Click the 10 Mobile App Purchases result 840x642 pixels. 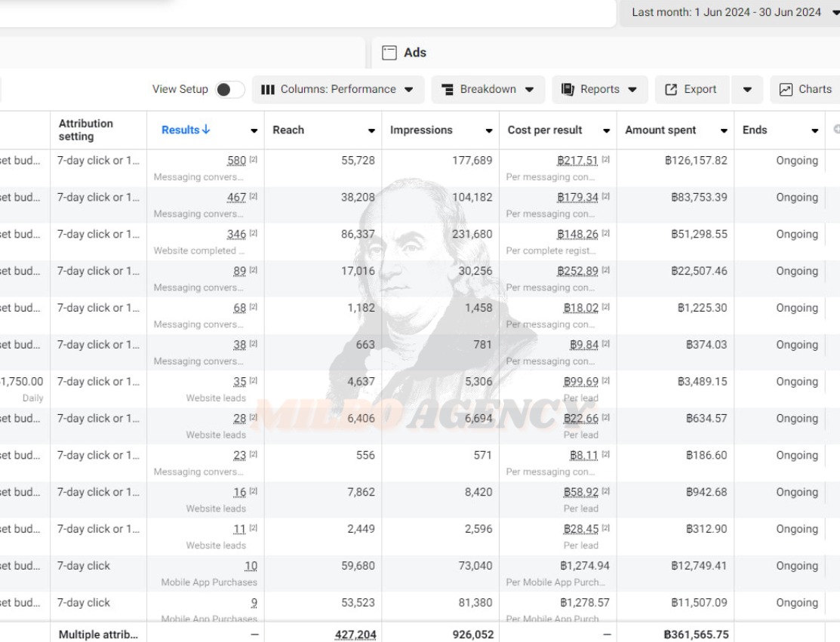(x=251, y=566)
